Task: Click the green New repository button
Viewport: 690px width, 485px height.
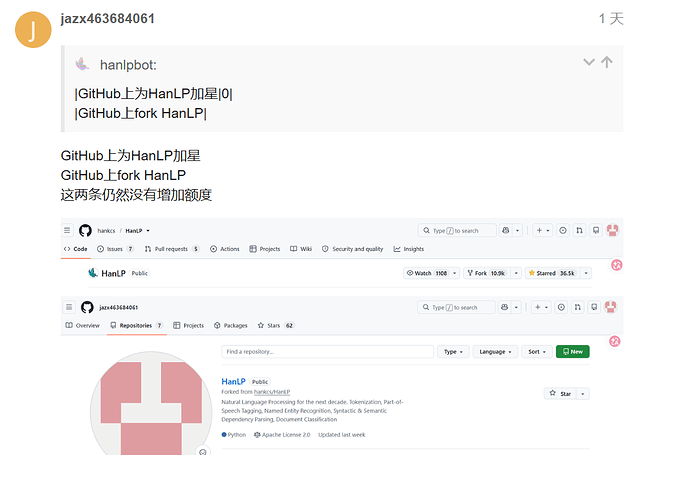Action: click(573, 352)
